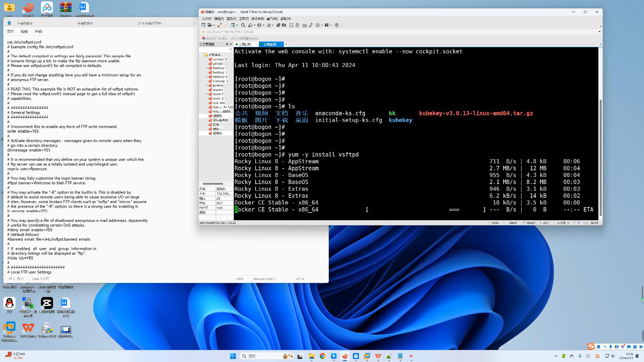Screen dimensions: 644x362
Task: Click the font 'A' icon in the Xshell toolbar
Action: (x=268, y=25)
